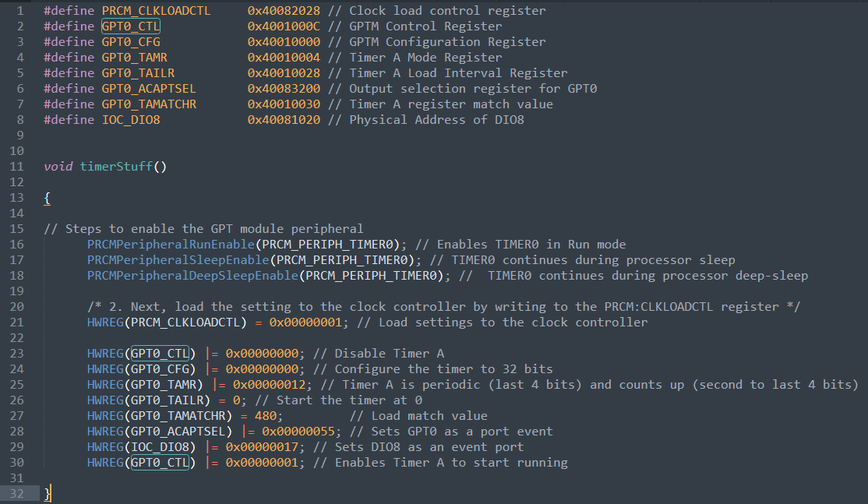Click the value 0x00000055 on the ACAPTSEL line
This screenshot has height=504, width=868.
coord(298,432)
